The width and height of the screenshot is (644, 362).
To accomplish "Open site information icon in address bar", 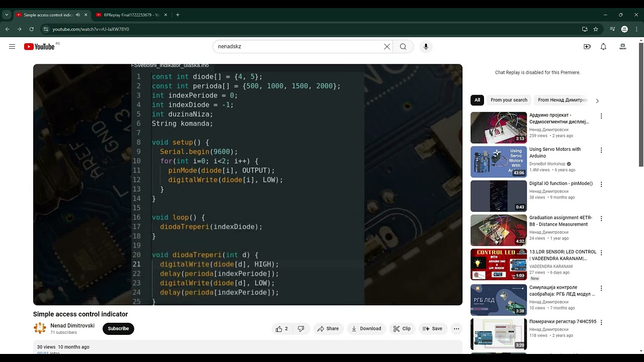I will (46, 29).
